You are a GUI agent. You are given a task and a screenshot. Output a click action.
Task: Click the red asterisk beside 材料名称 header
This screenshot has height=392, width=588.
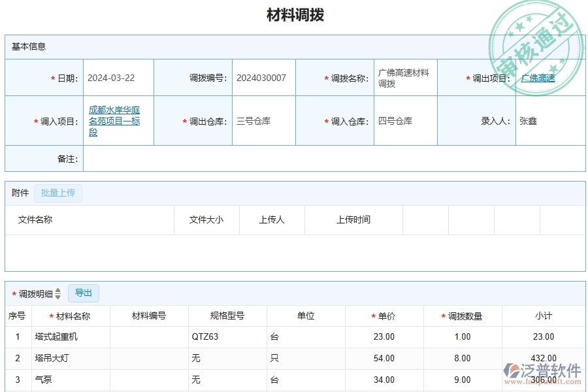click(50, 316)
